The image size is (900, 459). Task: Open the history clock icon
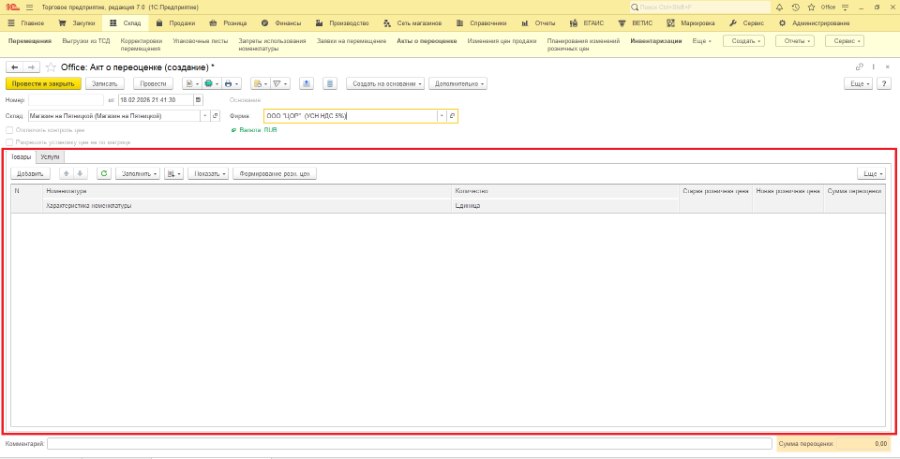[796, 7]
